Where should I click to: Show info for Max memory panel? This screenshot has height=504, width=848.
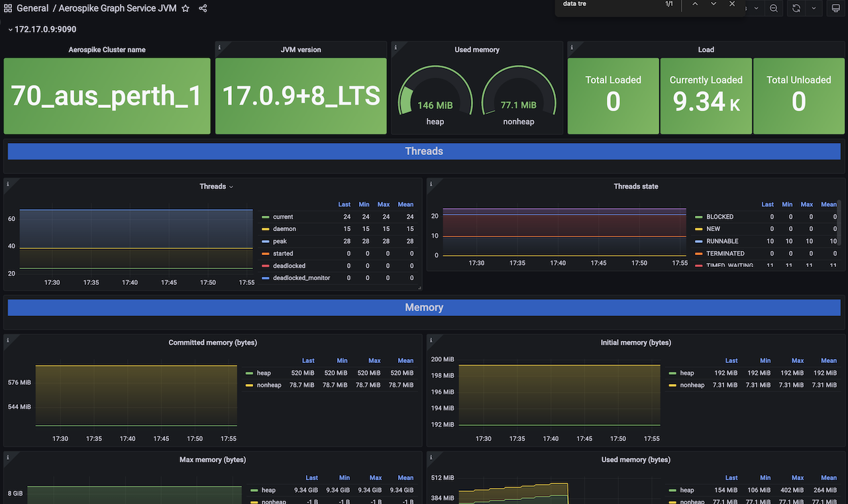pos(8,457)
